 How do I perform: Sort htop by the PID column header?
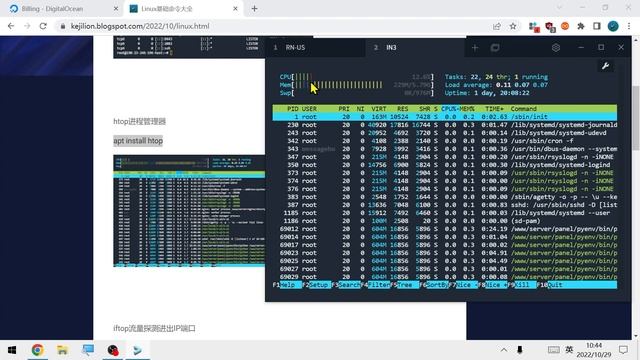[x=292, y=109]
